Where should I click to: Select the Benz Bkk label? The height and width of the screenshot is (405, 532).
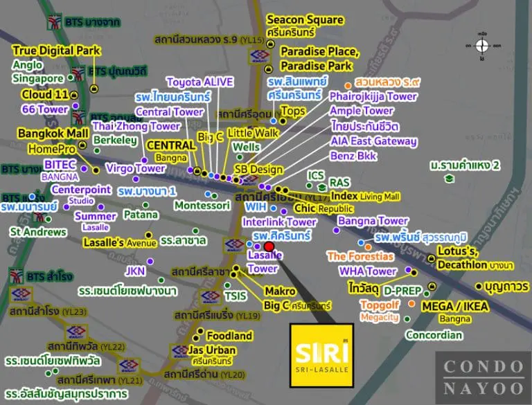coord(353,156)
